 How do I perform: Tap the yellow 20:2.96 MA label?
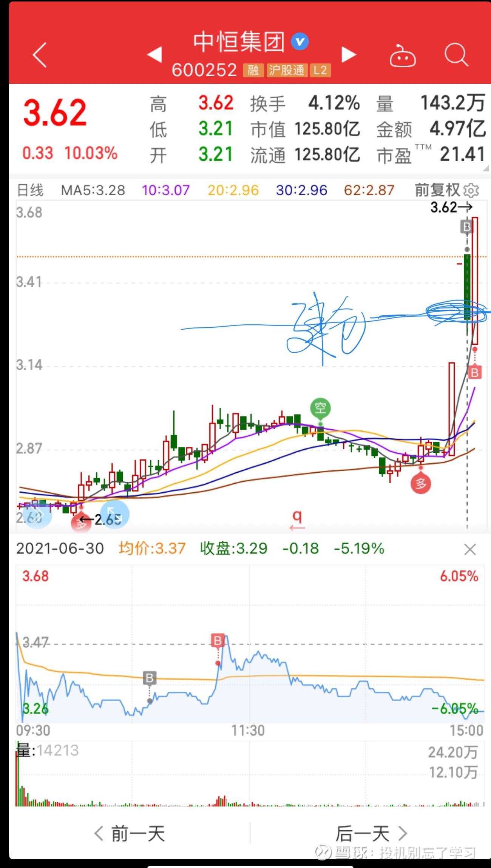pos(233,190)
